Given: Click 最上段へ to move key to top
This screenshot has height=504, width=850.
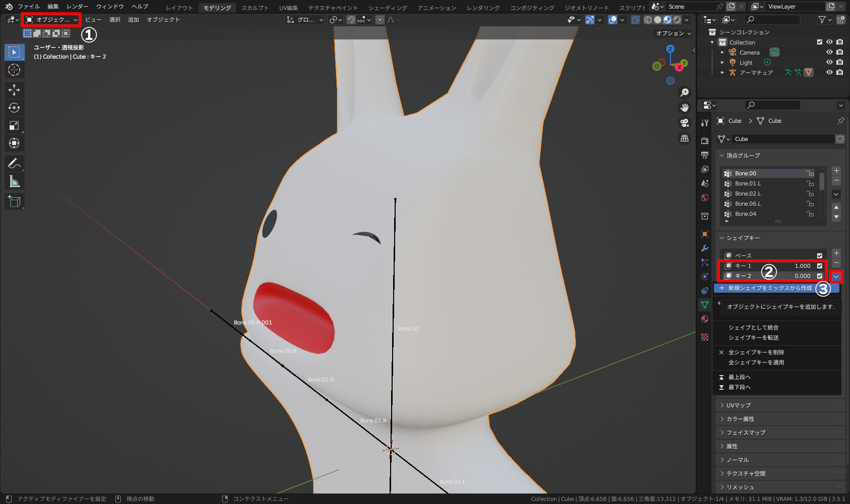Looking at the screenshot, I should (x=777, y=377).
